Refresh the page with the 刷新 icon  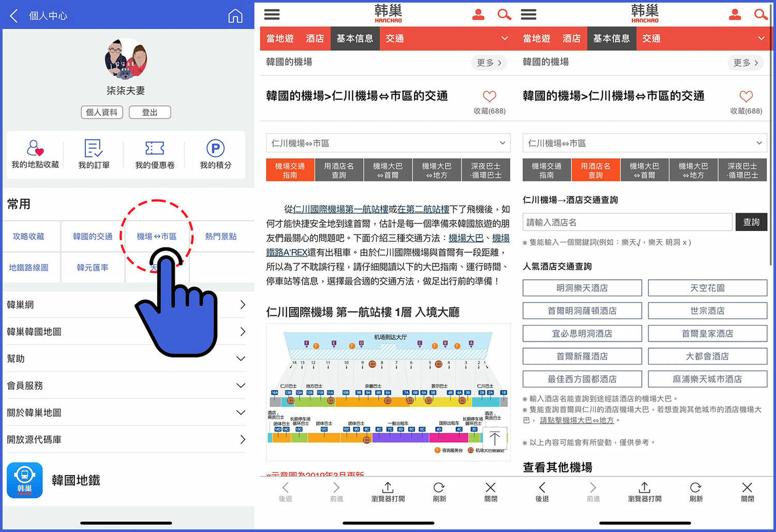click(x=439, y=491)
